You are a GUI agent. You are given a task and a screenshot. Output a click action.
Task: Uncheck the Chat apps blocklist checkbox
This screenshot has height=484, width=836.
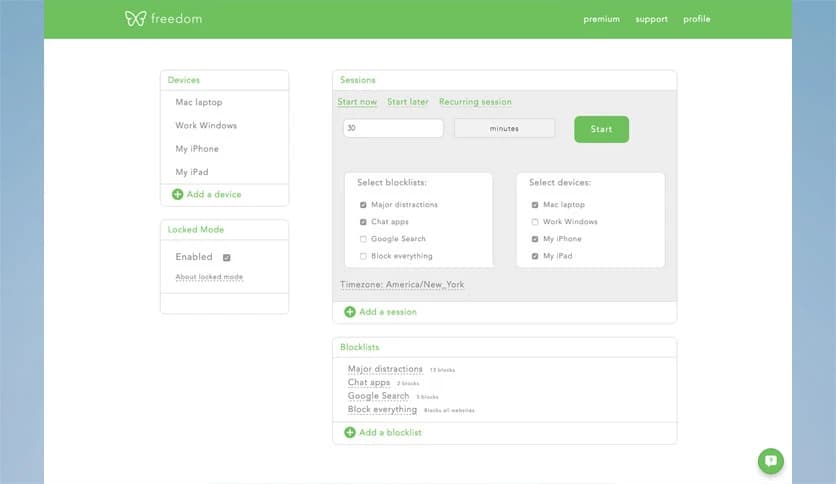tap(363, 222)
